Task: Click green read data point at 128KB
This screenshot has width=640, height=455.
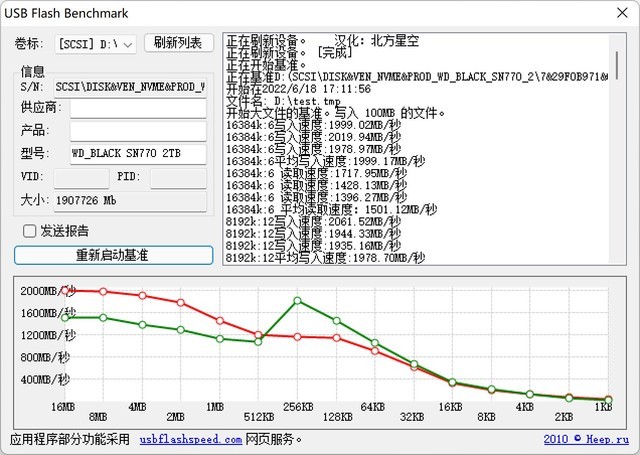Action: pos(336,321)
